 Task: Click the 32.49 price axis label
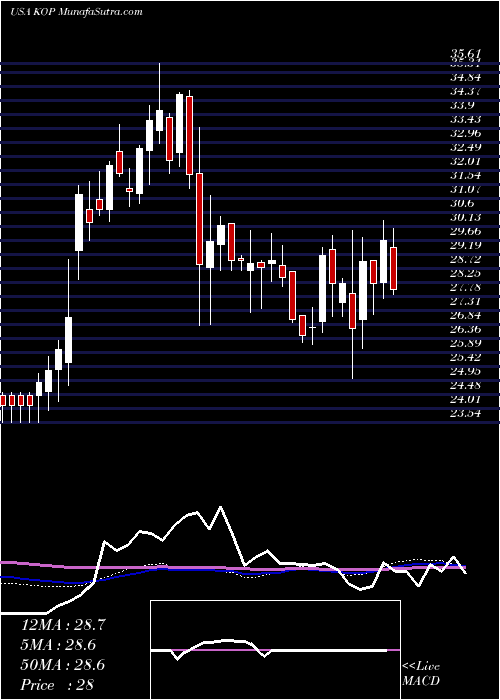pos(467,147)
